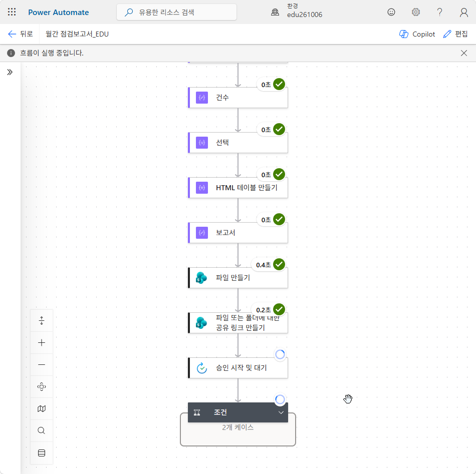Viewport: 476px width, 474px height.
Task: Toggle the minimap icon
Action: pyautogui.click(x=42, y=409)
